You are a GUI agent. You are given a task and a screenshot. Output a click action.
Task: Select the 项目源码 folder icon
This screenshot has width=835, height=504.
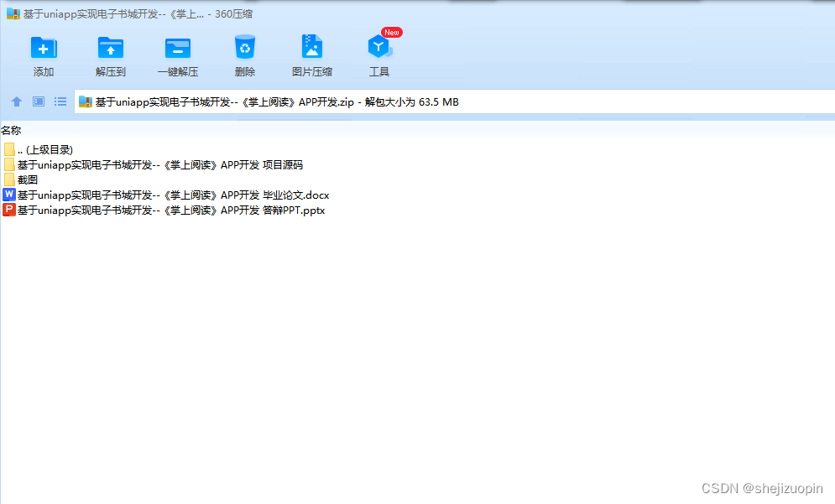[9, 165]
